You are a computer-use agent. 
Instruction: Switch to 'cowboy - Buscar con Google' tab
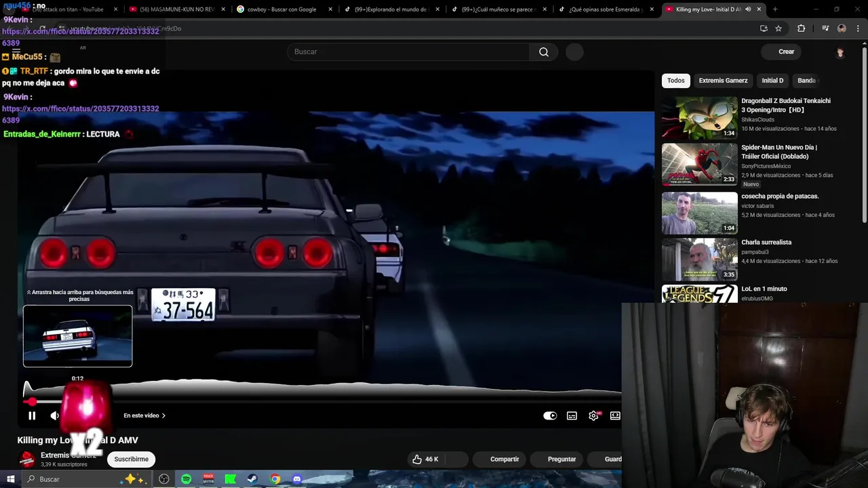(x=281, y=9)
